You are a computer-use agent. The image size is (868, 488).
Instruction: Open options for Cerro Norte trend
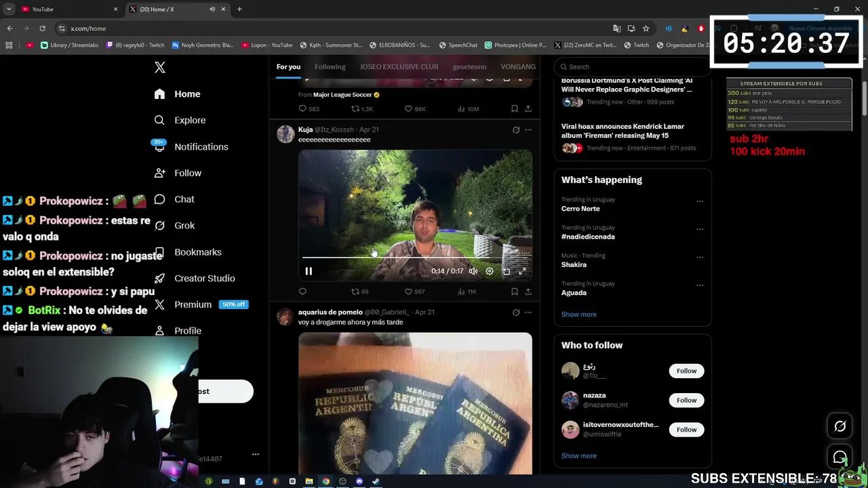[x=700, y=201]
